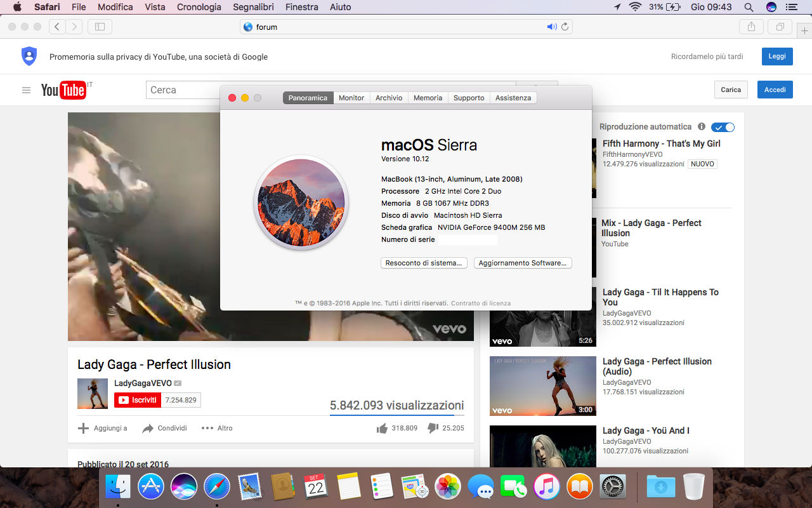Select the Panoramica tab
The width and height of the screenshot is (812, 508).
pos(308,98)
